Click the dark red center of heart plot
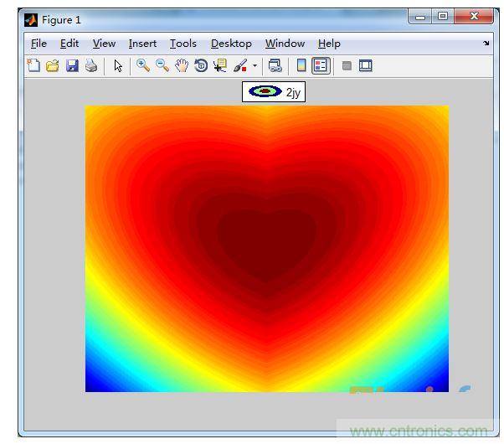Image resolution: width=504 pixels, height=444 pixels. click(266, 243)
